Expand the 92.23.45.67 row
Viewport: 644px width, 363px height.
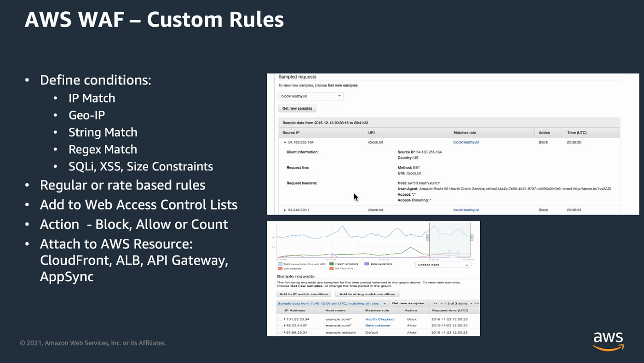pos(285,325)
